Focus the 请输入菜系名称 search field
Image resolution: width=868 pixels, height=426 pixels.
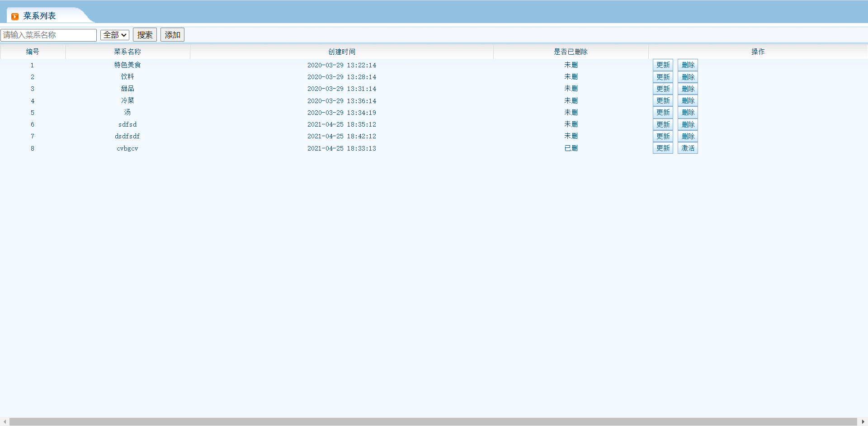click(x=49, y=35)
